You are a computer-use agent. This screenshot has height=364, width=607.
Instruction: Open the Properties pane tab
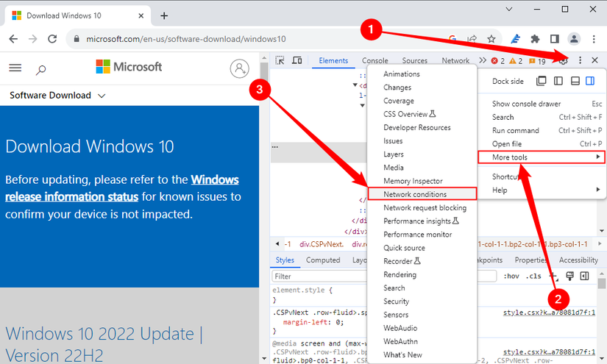tap(531, 260)
